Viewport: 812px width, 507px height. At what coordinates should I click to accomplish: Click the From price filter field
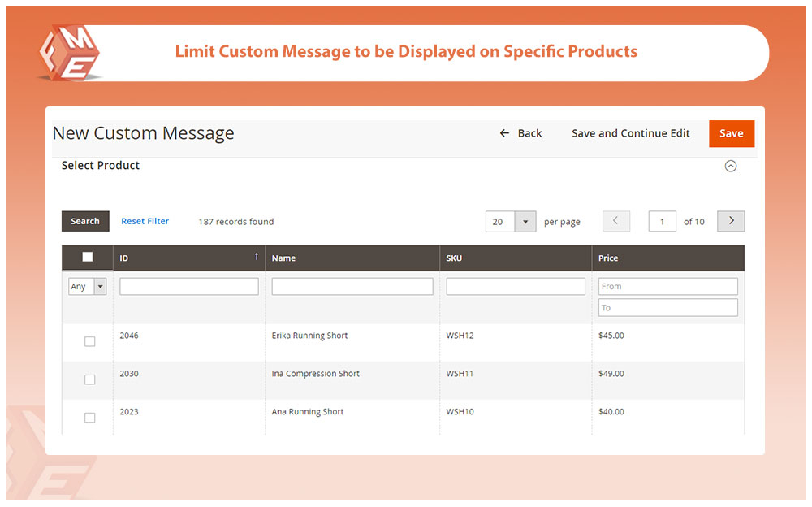click(x=667, y=286)
